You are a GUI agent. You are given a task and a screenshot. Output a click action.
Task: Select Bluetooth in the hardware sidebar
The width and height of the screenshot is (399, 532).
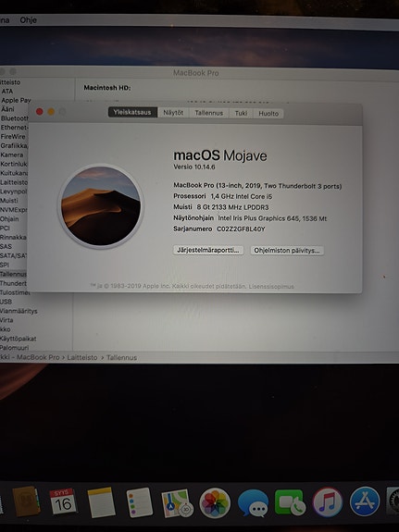tap(15, 118)
